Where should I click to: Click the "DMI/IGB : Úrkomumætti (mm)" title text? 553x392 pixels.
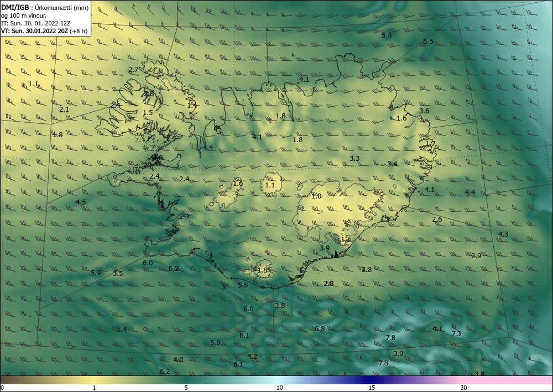[45, 8]
